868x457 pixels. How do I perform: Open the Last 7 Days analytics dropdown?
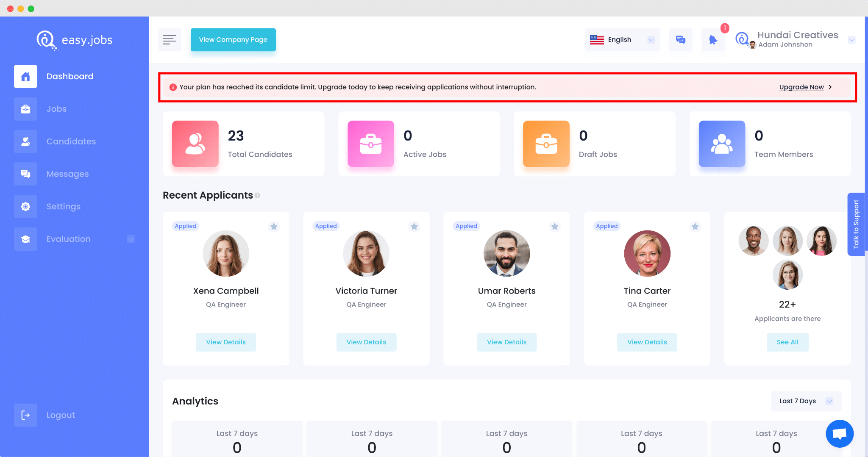(x=806, y=401)
